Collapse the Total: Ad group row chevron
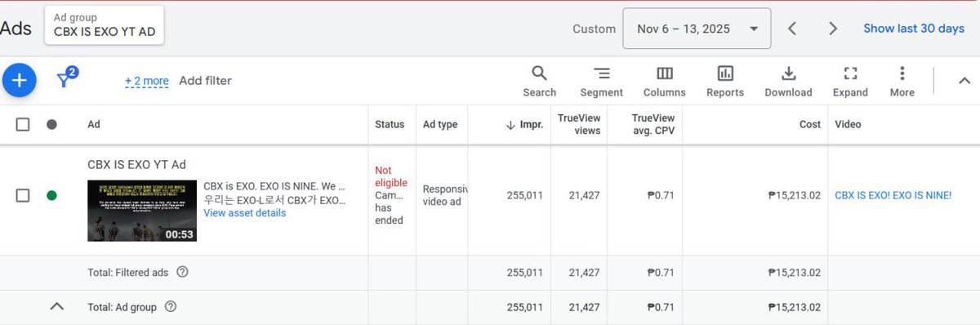 point(56,307)
